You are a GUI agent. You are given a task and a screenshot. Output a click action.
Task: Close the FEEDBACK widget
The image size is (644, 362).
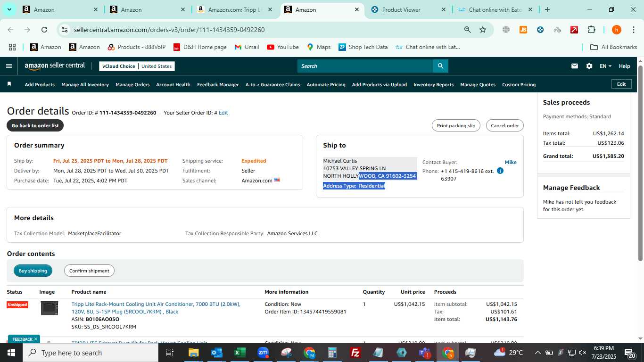point(35,339)
